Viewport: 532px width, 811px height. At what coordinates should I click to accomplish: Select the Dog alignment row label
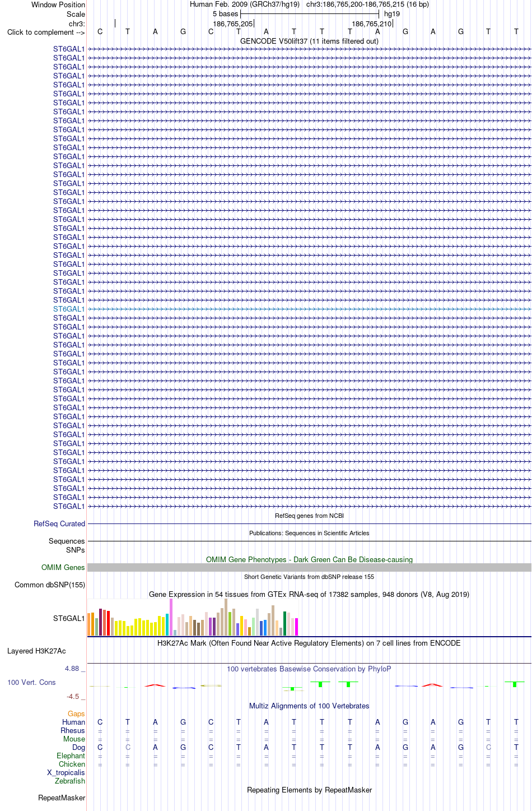78,747
